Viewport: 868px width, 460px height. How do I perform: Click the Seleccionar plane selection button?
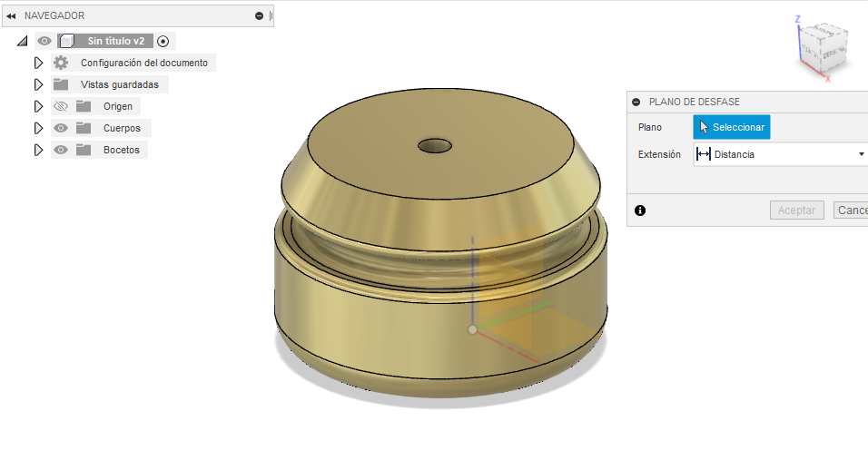tap(731, 127)
